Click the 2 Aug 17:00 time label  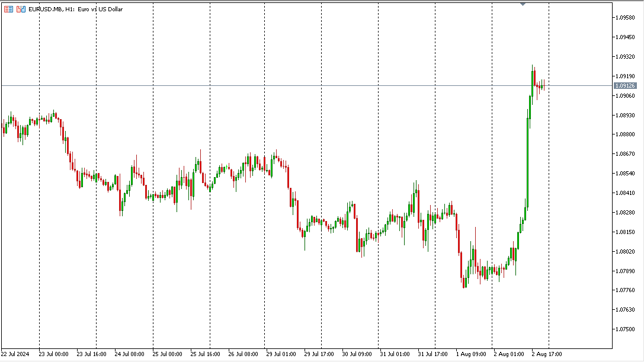coord(547,354)
